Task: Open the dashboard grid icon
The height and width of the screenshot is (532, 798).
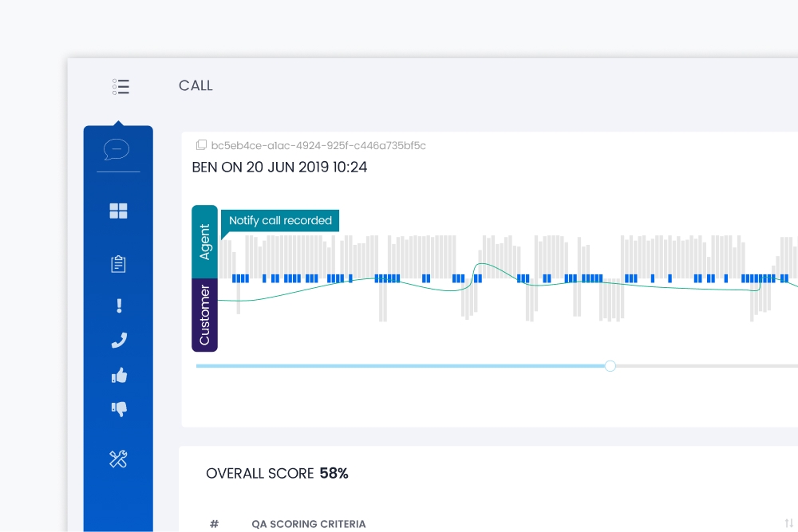Action: coord(118,211)
